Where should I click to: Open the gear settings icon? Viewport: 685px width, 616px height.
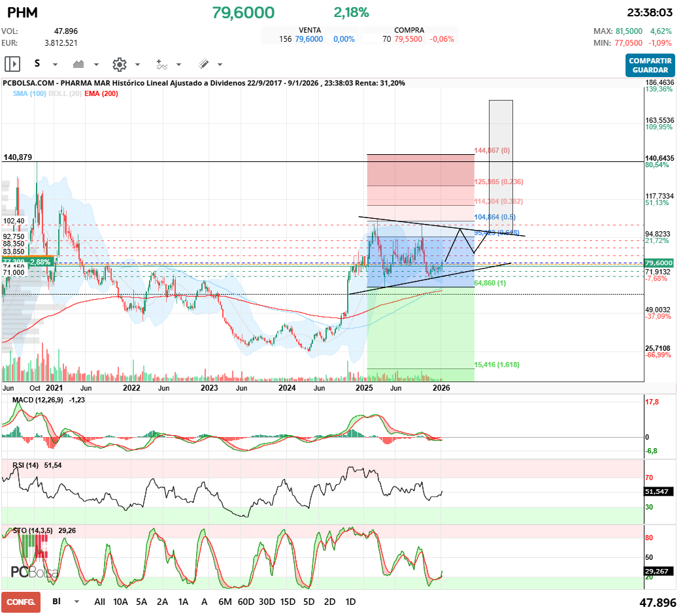119,64
